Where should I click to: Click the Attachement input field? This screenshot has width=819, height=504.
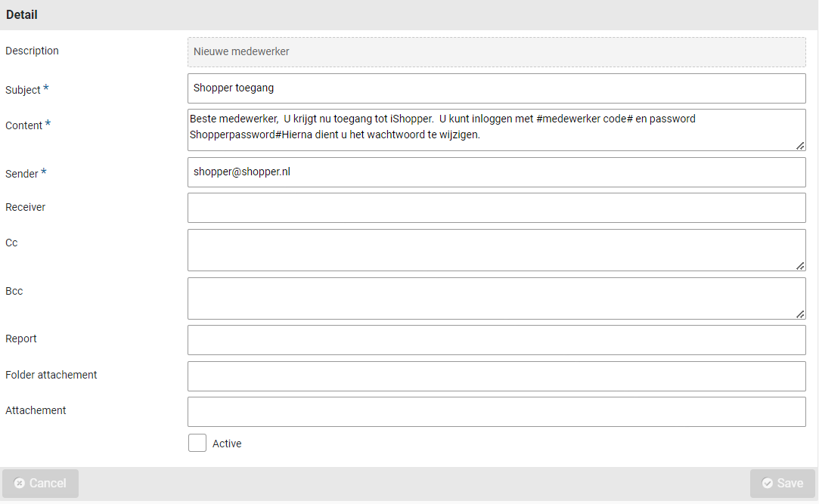[x=496, y=412]
